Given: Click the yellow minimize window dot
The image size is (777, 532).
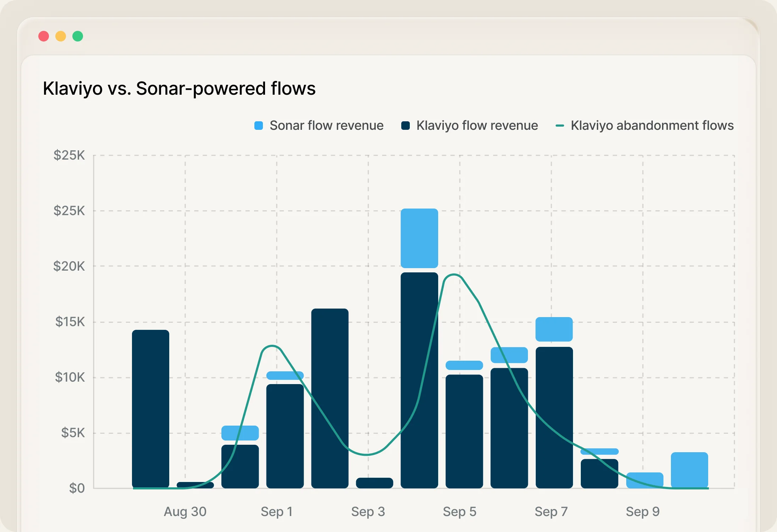Looking at the screenshot, I should point(61,36).
